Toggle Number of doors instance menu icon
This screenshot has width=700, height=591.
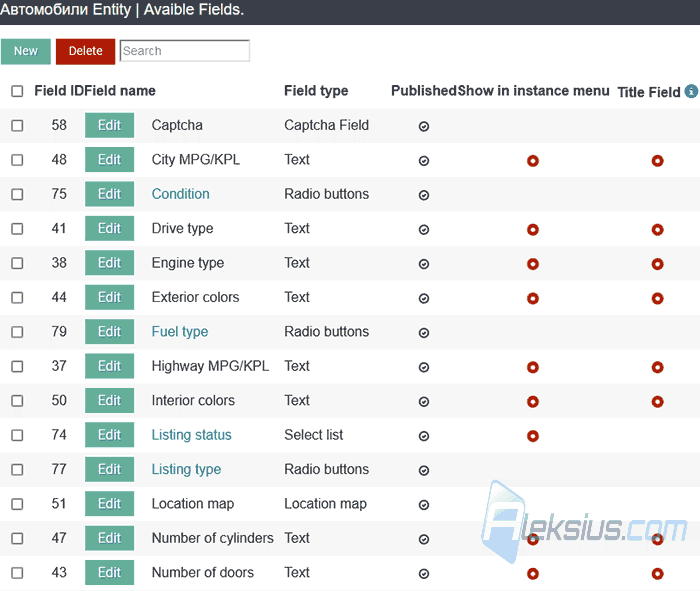tap(533, 573)
